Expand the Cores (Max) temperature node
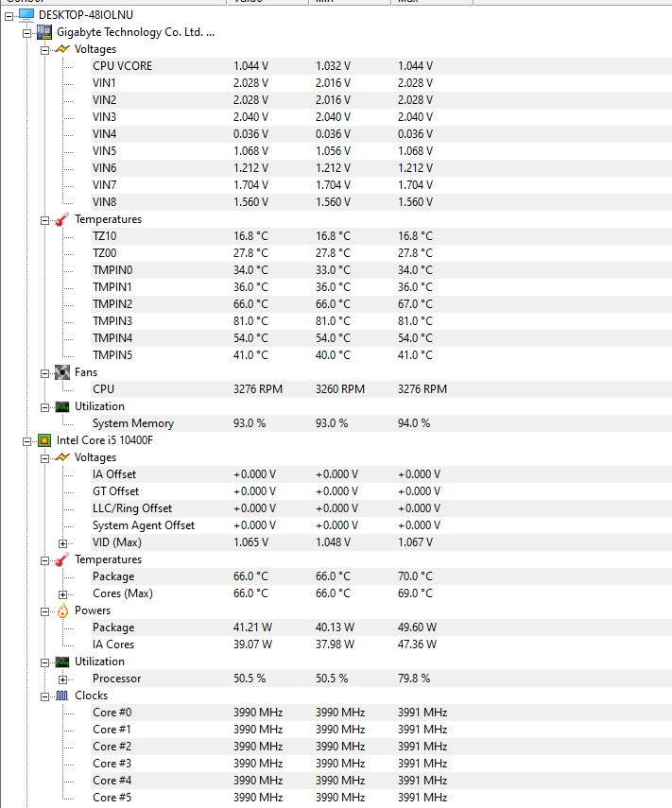 63,594
